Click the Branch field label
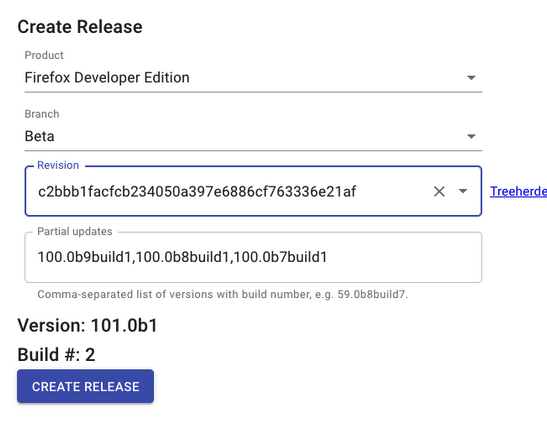The width and height of the screenshot is (547, 425). [42, 114]
